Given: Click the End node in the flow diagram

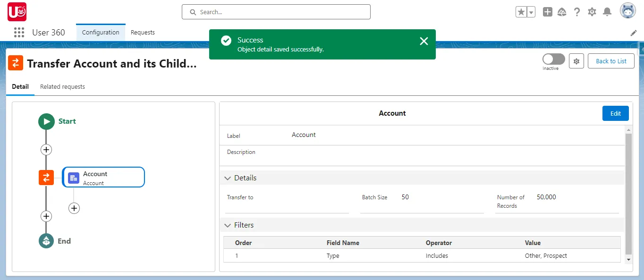Looking at the screenshot, I should tap(46, 241).
